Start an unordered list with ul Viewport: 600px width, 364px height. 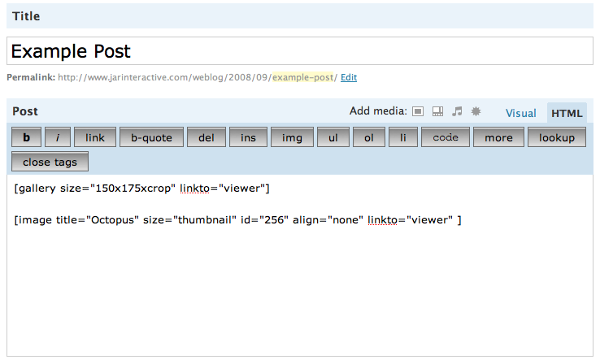(333, 137)
